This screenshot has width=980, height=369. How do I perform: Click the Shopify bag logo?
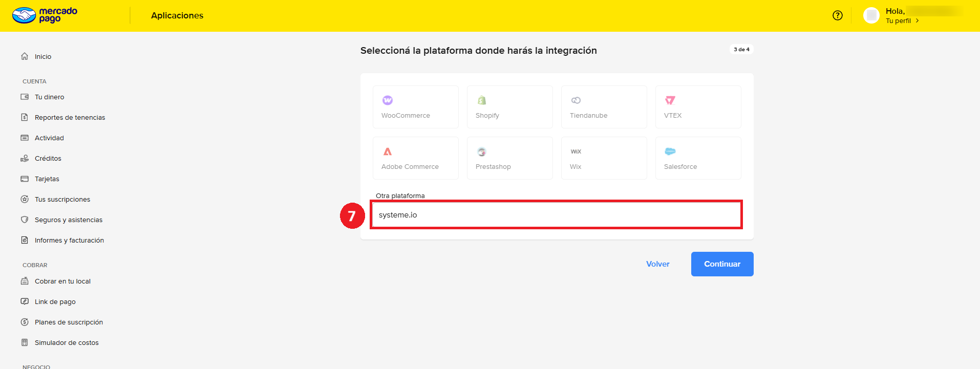click(x=482, y=100)
